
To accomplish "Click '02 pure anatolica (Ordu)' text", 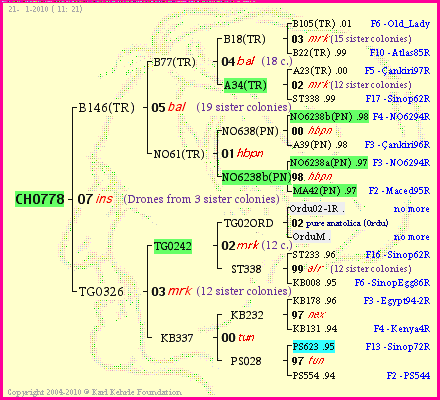I will pyautogui.click(x=340, y=223).
